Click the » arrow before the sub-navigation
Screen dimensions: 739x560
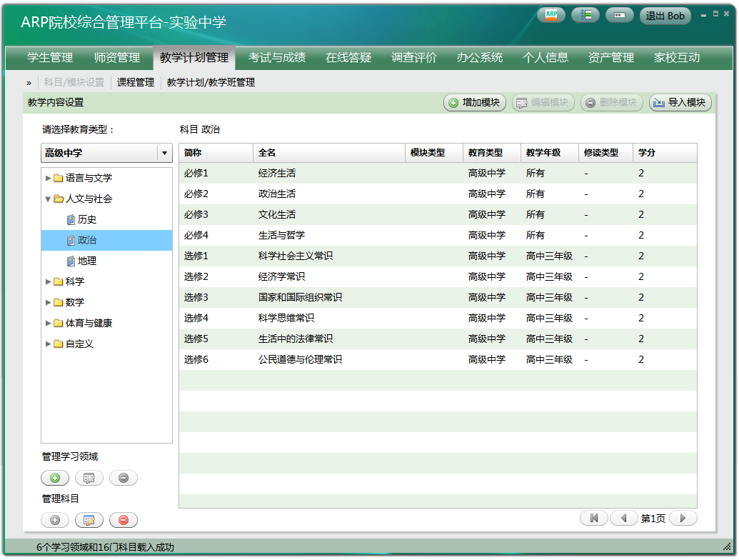click(29, 83)
